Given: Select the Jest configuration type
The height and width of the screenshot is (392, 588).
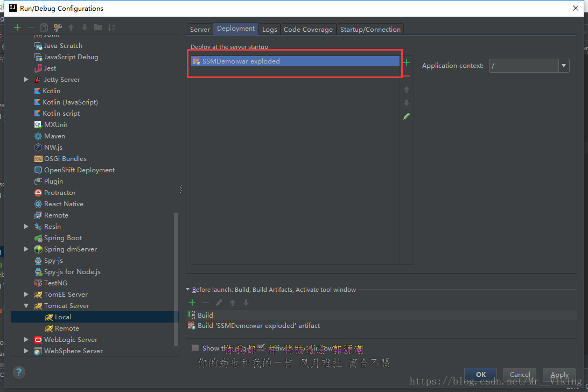Looking at the screenshot, I should (x=45, y=68).
